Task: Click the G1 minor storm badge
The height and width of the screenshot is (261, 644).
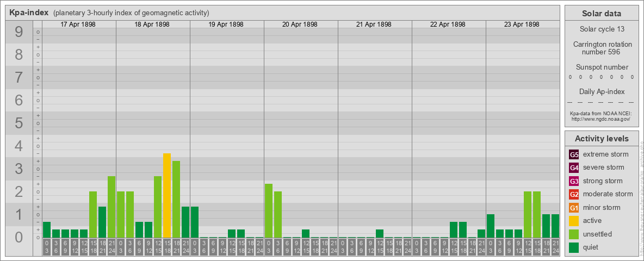Action: click(574, 208)
